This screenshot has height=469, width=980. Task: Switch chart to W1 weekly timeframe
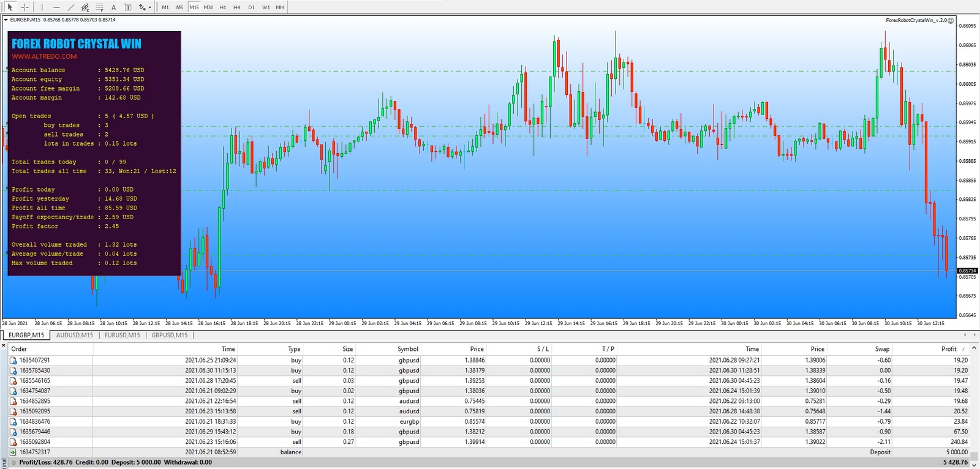click(x=266, y=7)
